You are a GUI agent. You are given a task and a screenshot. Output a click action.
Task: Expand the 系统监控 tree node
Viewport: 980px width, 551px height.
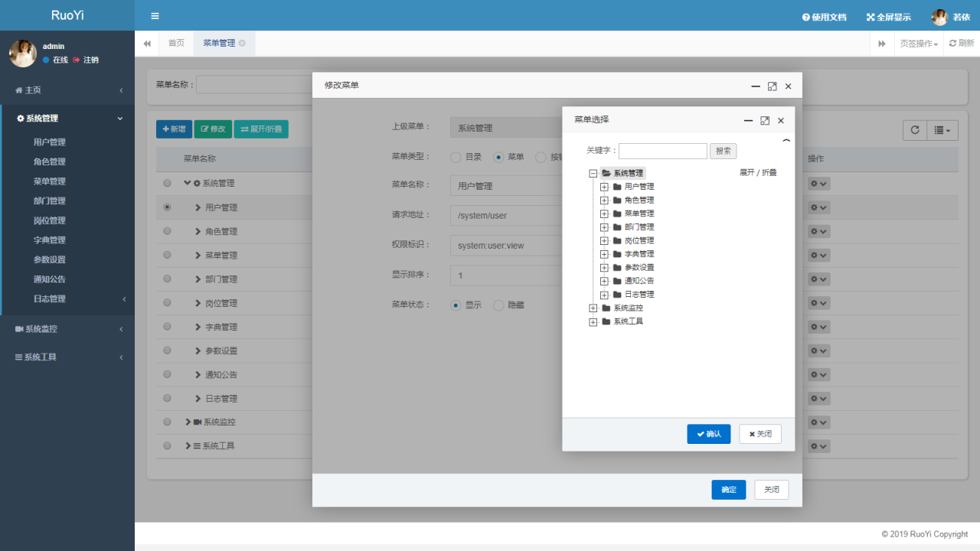click(x=593, y=308)
